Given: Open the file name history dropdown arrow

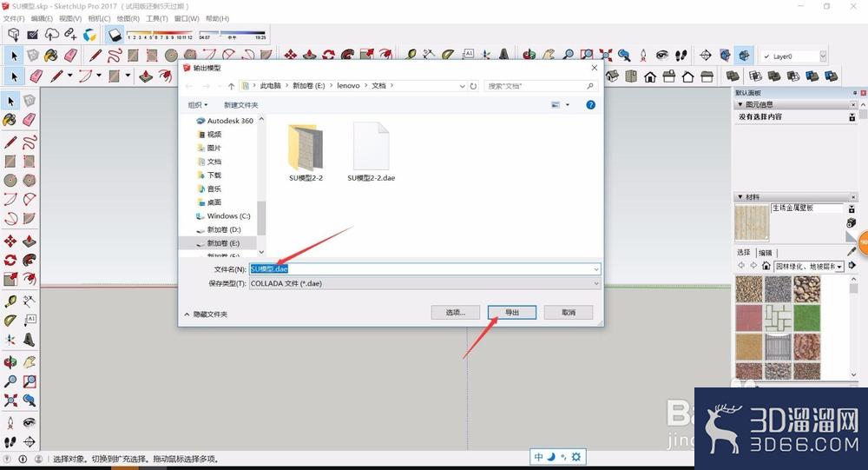Looking at the screenshot, I should click(x=595, y=269).
